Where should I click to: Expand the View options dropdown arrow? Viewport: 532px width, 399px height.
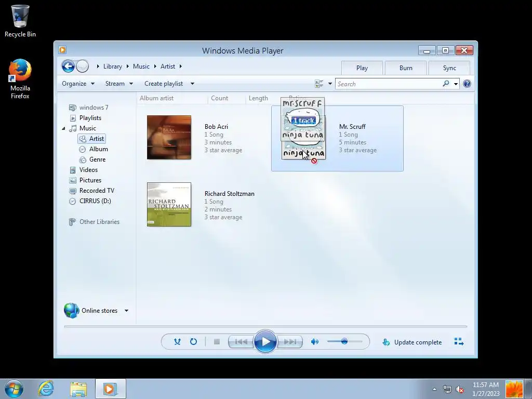click(x=330, y=84)
